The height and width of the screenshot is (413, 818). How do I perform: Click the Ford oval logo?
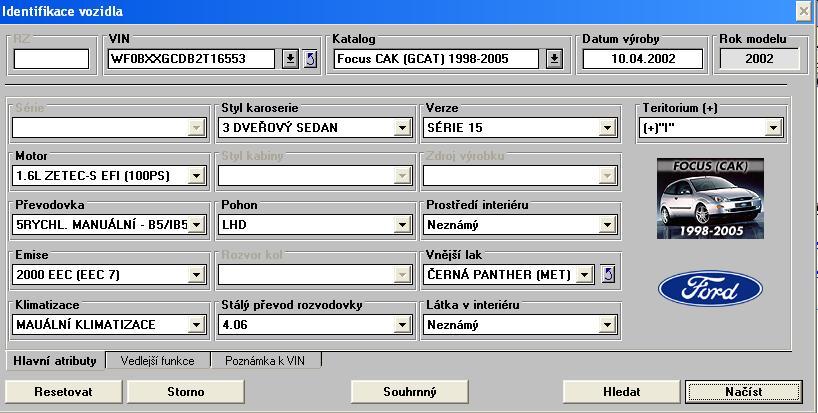[x=710, y=288]
